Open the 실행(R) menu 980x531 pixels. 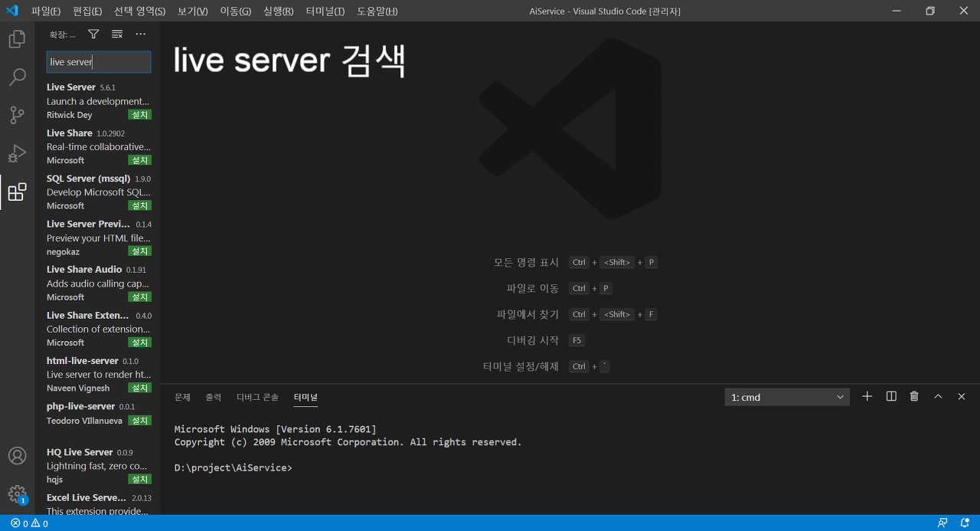click(278, 11)
